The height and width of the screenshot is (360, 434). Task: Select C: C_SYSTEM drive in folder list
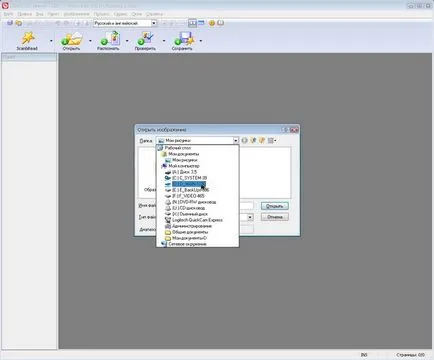click(x=189, y=178)
